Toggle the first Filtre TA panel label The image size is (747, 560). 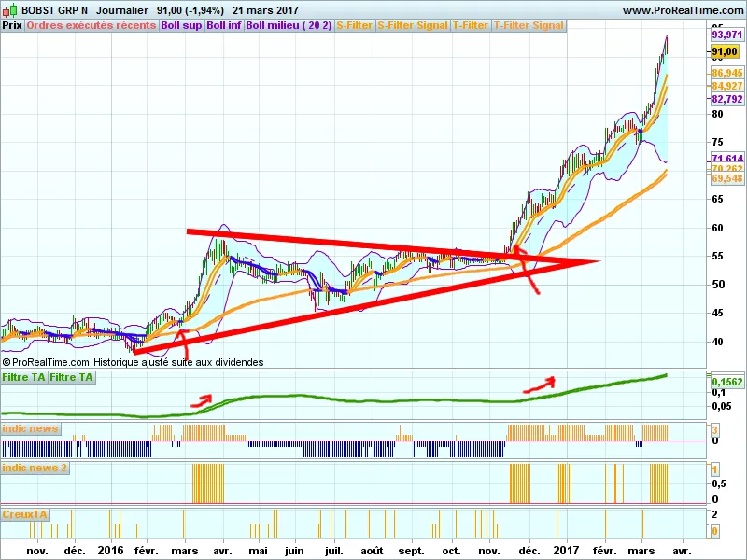click(24, 377)
